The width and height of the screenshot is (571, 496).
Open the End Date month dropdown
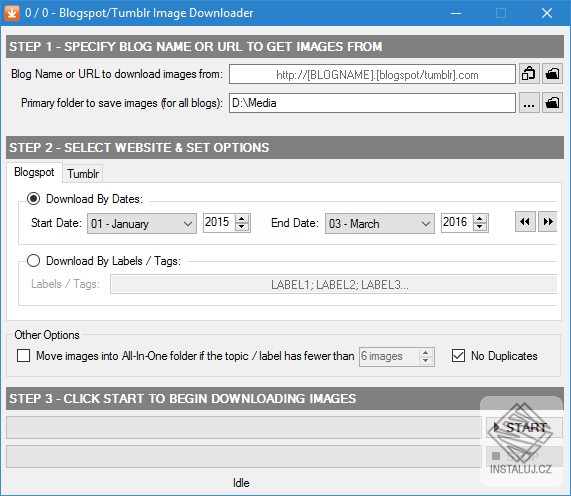[x=379, y=223]
